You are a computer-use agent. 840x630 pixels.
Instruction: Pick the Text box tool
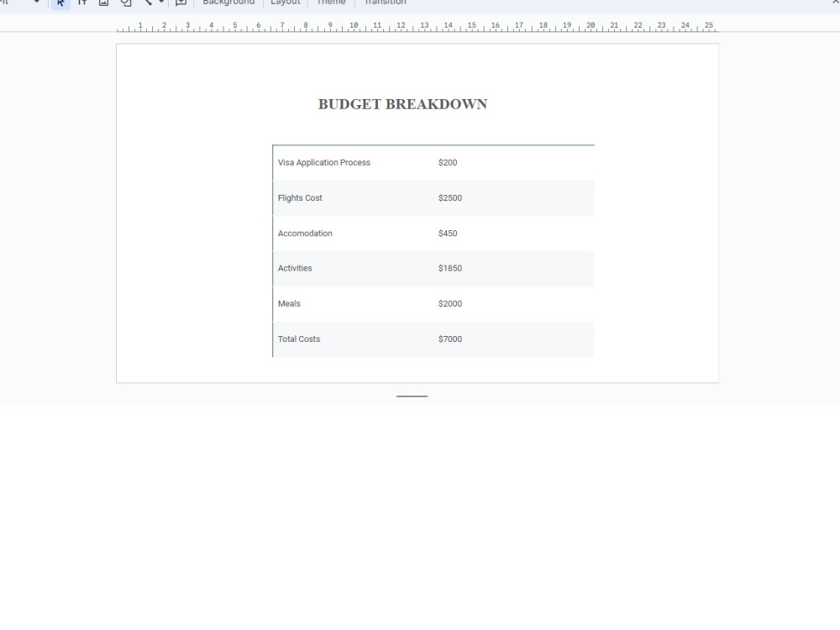[82, 3]
